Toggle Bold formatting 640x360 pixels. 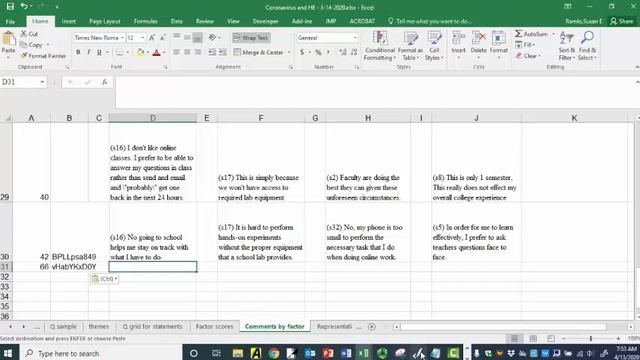tap(78, 52)
